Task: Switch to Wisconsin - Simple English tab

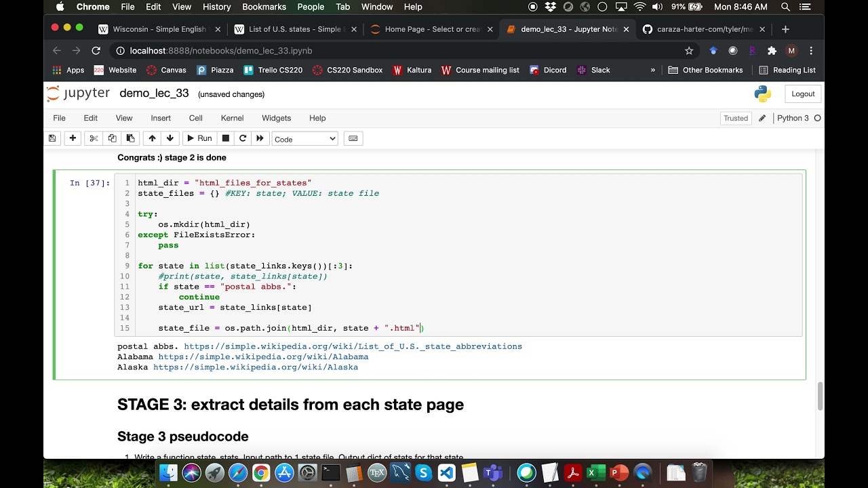Action: click(x=159, y=29)
